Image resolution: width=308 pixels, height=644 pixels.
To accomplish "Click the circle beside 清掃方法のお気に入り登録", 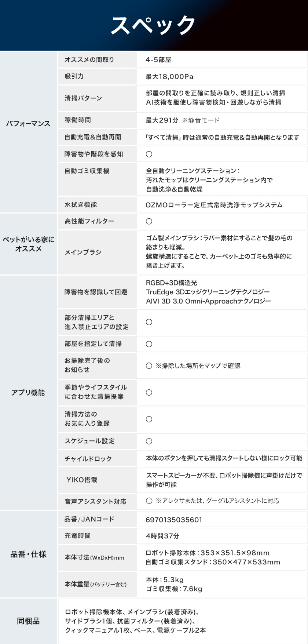I will coord(149,419).
